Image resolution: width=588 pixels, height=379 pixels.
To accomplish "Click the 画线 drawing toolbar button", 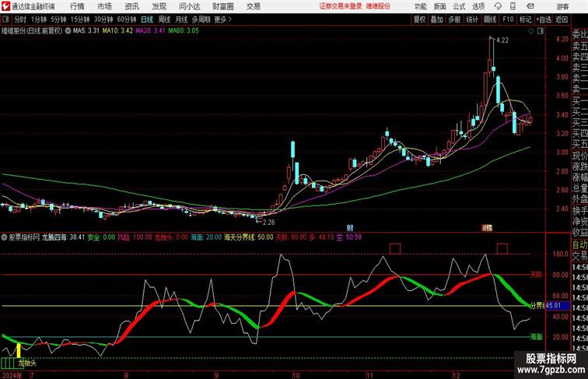I will coord(490,19).
